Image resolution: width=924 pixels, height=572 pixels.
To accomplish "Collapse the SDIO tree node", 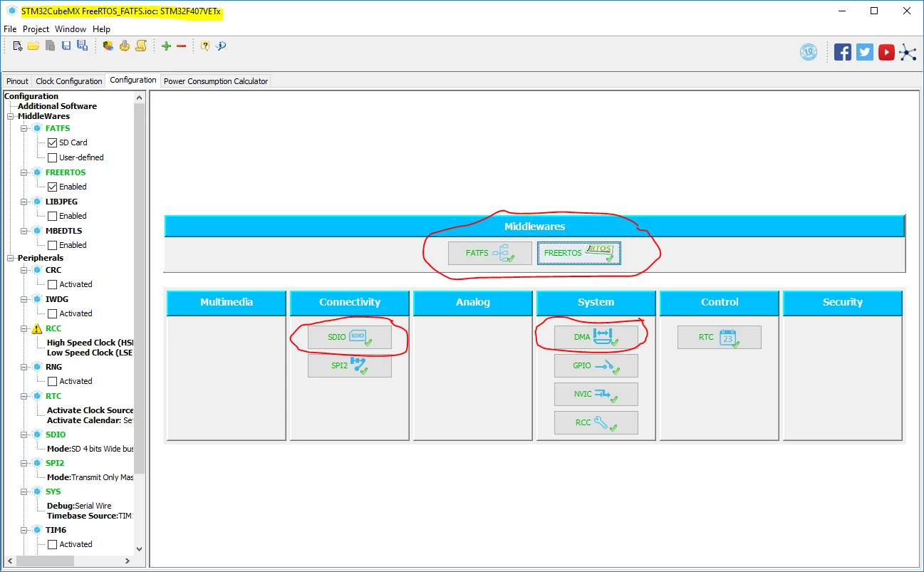I will click(x=24, y=435).
